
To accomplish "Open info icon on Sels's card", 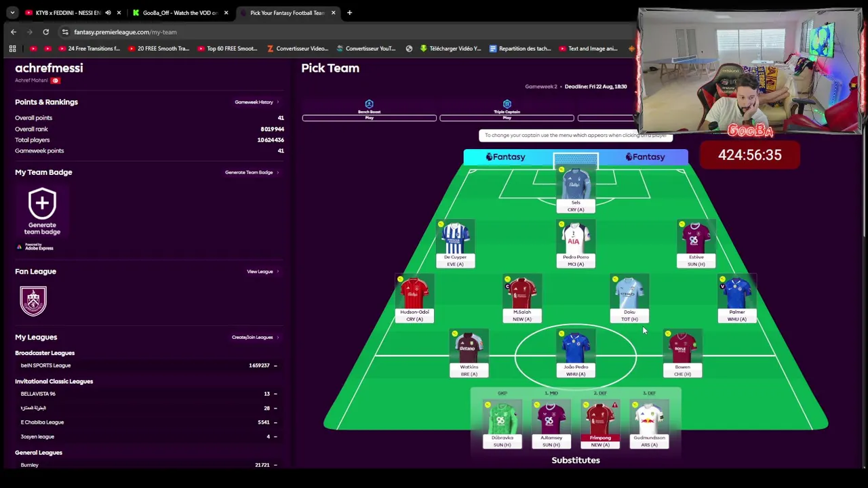I will click(x=561, y=169).
